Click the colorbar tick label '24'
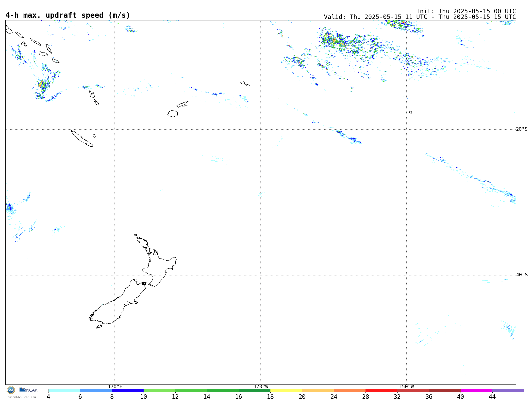 point(334,397)
